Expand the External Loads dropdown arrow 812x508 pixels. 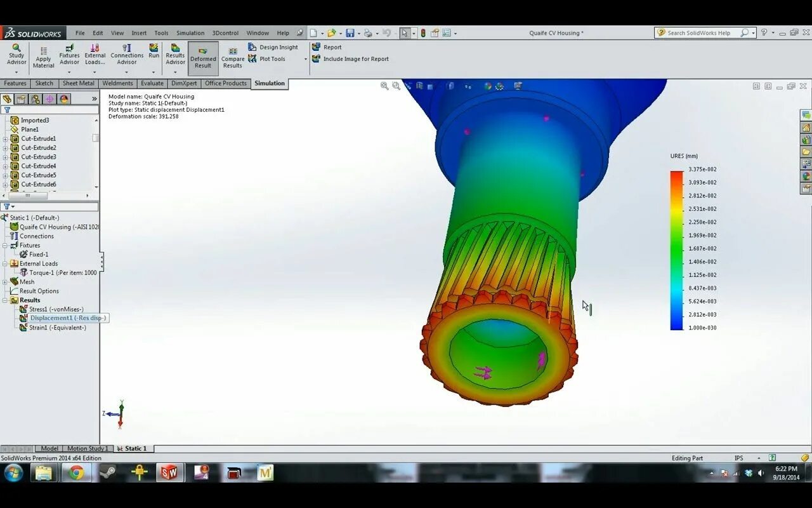tap(95, 71)
